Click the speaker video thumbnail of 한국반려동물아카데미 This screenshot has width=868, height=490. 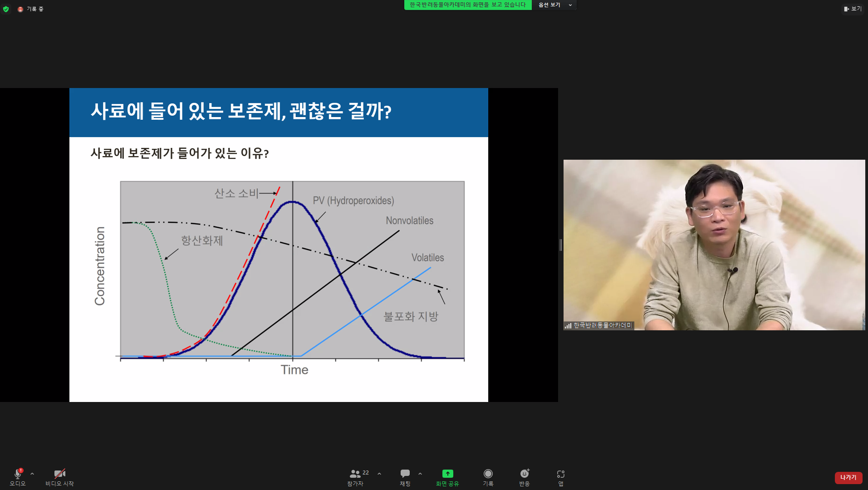coord(714,245)
